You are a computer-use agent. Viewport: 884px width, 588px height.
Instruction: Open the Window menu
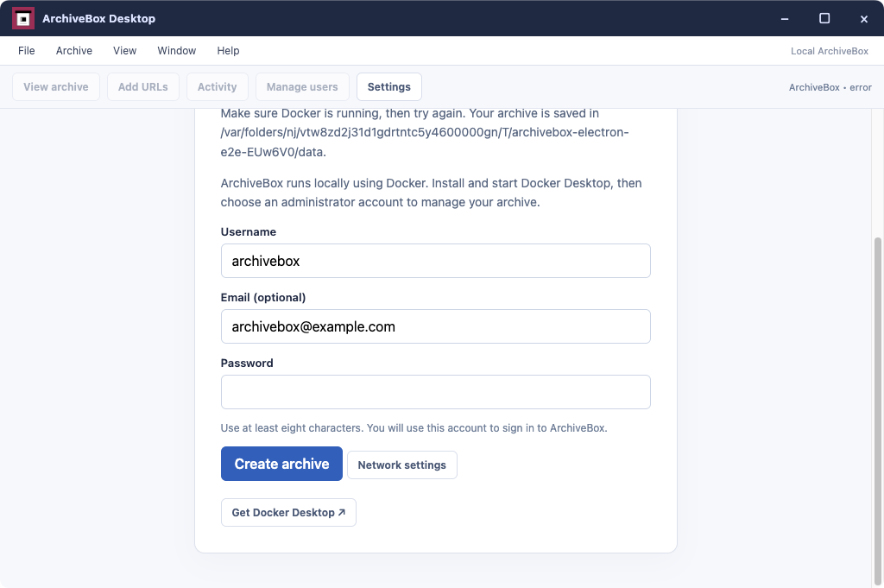(x=176, y=51)
